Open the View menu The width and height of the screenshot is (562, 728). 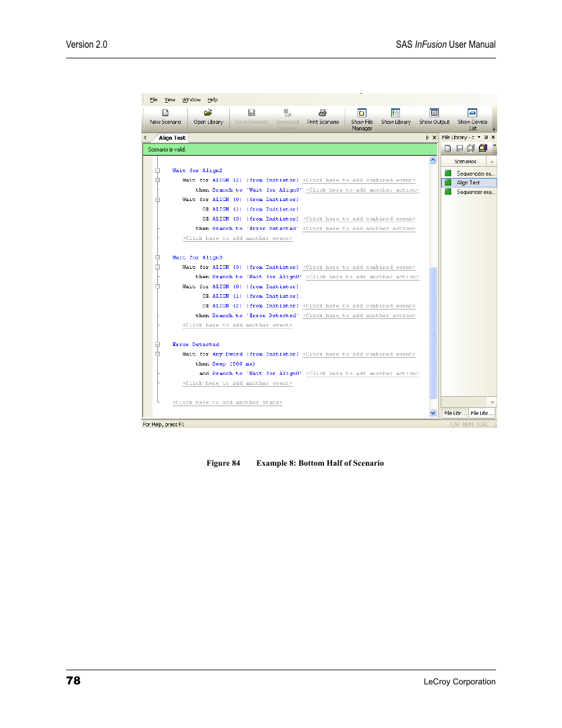pos(170,100)
